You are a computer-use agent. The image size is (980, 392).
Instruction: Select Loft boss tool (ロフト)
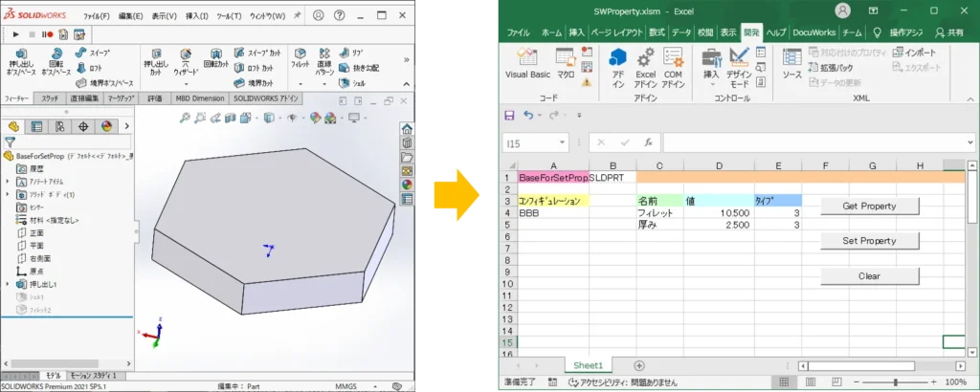89,68
